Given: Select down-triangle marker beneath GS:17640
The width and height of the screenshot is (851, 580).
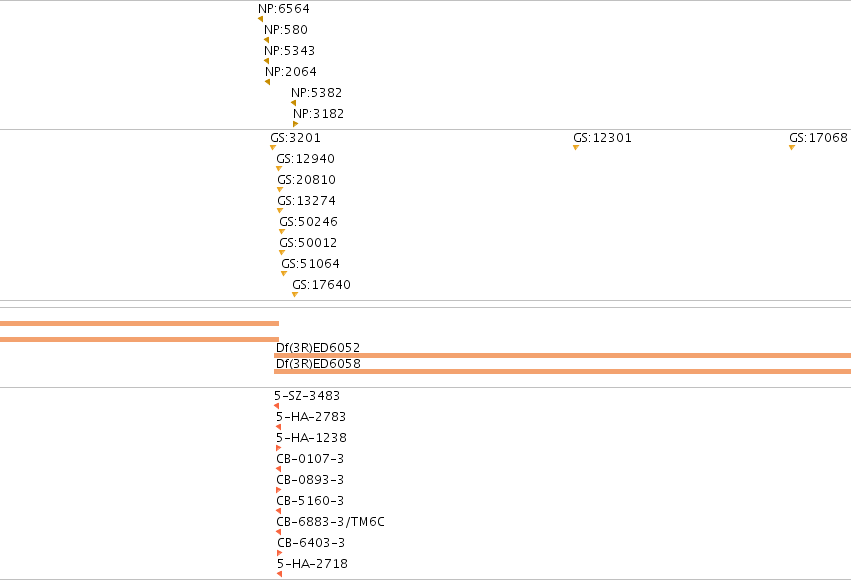Looking at the screenshot, I should pyautogui.click(x=295, y=295).
